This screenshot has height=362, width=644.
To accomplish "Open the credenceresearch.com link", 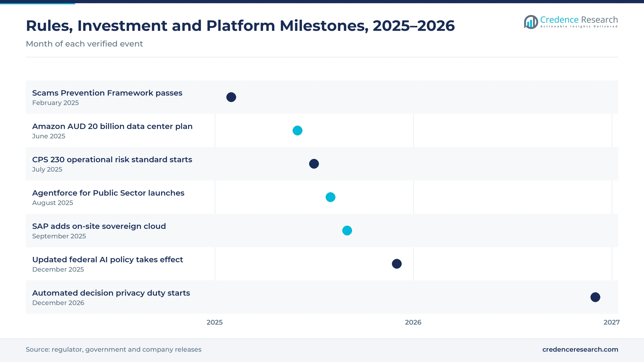I will click(x=580, y=349).
